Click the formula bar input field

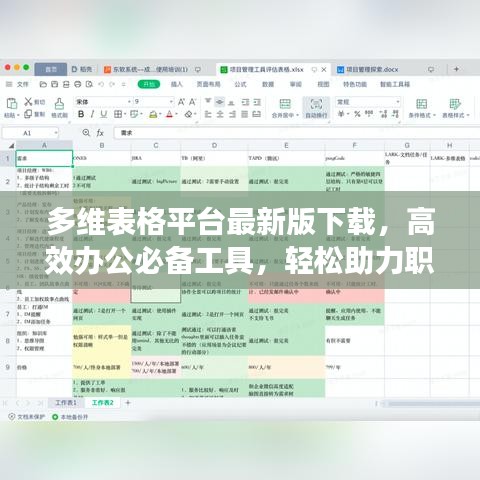(297, 133)
